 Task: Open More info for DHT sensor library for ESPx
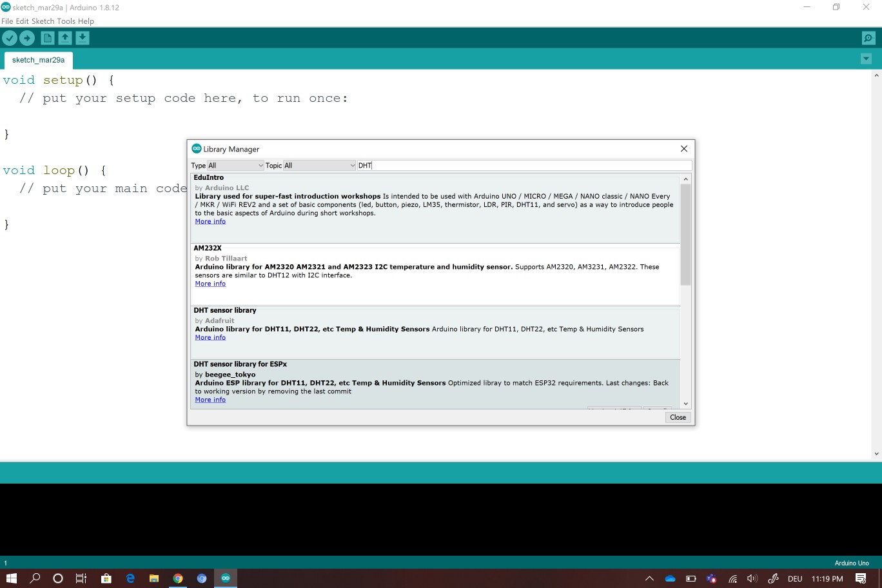point(210,400)
